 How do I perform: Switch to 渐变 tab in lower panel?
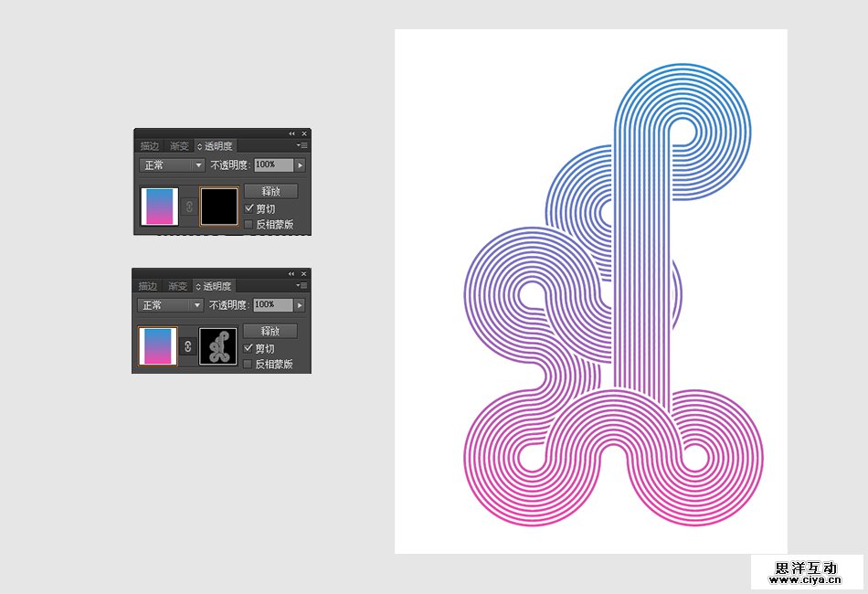point(177,286)
